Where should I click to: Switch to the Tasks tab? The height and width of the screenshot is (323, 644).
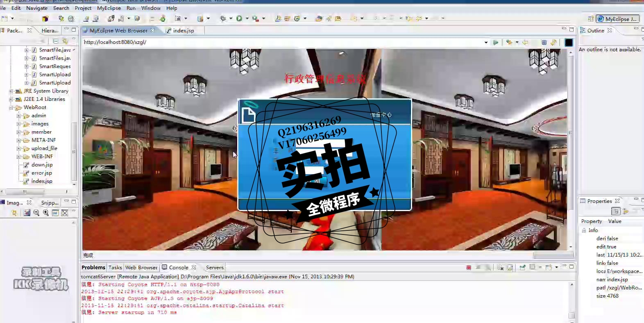pos(115,267)
